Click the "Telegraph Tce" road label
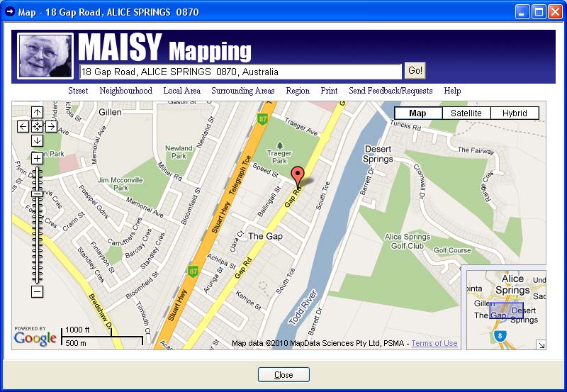The width and height of the screenshot is (567, 392). tap(240, 175)
